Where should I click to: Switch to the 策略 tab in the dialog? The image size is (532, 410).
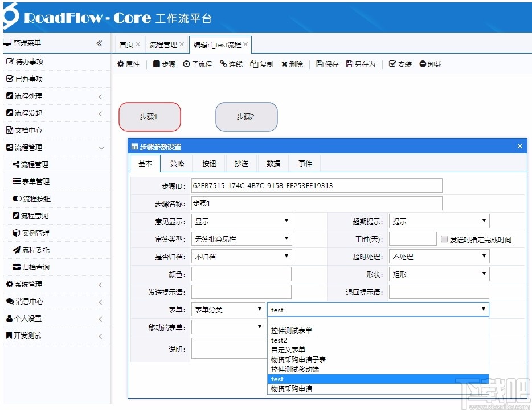[177, 163]
